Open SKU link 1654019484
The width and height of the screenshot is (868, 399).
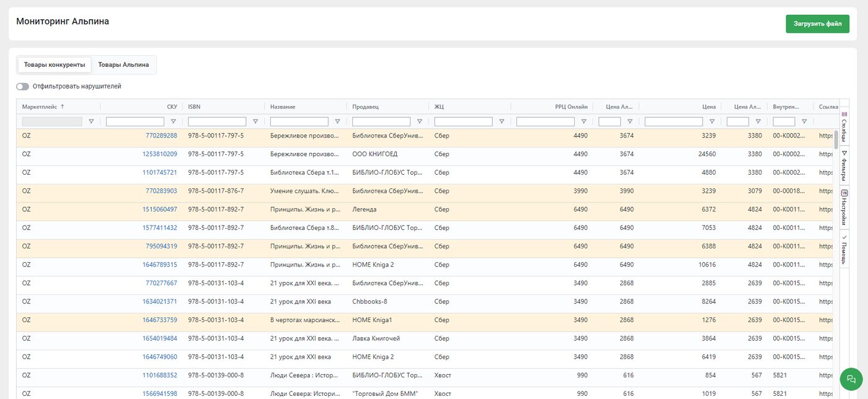(x=159, y=339)
